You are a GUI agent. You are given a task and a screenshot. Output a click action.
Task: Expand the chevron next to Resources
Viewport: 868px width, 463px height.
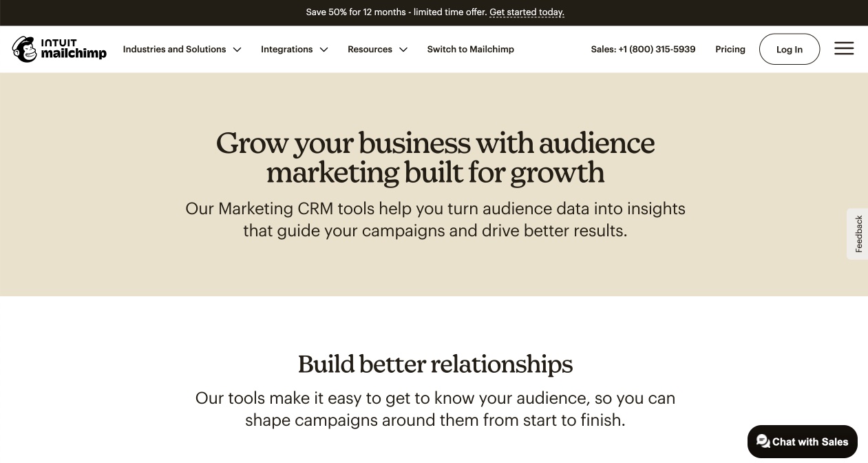tap(403, 50)
